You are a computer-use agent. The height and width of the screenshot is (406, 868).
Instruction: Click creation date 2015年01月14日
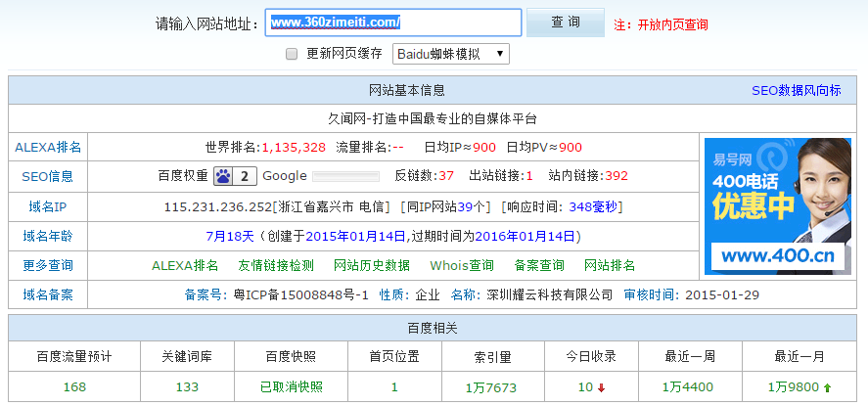[x=355, y=236]
